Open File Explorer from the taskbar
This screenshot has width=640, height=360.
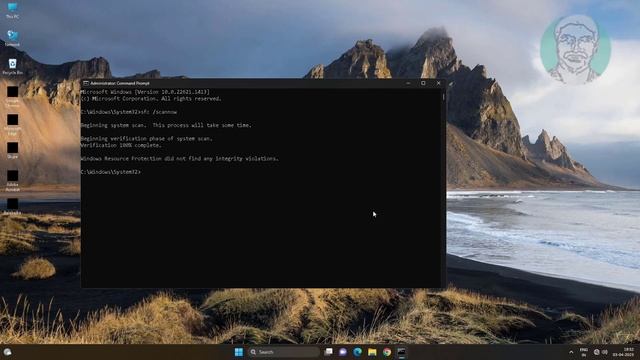(x=372, y=352)
